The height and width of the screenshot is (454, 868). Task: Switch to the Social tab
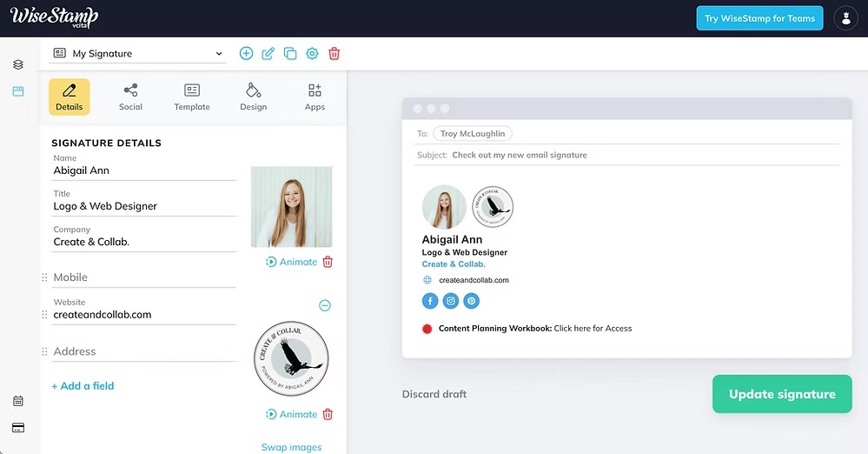[x=130, y=97]
